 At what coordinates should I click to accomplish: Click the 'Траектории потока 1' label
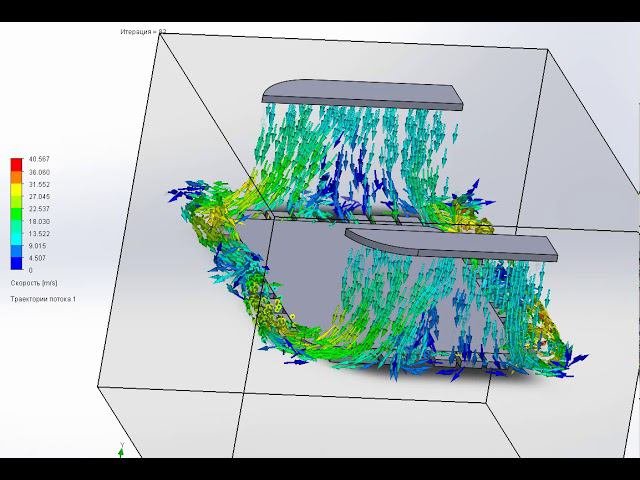click(43, 299)
